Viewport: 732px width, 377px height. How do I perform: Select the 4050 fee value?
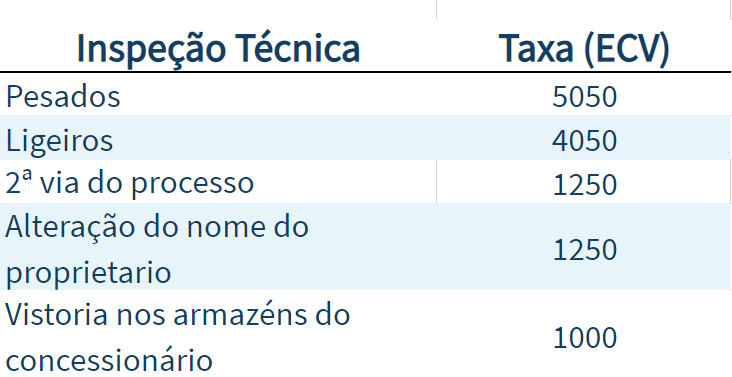584,141
